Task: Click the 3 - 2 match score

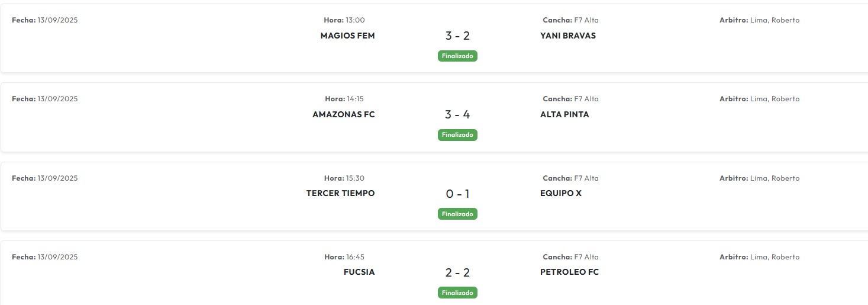Action: point(457,36)
